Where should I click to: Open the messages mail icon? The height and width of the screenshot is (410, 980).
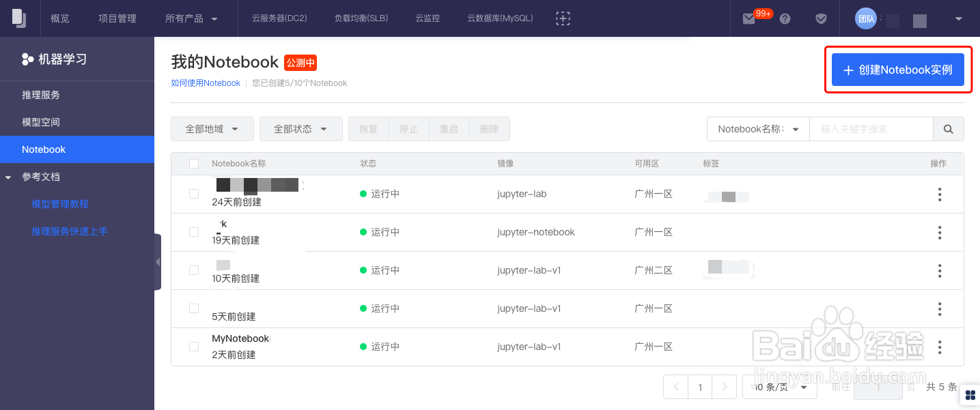749,19
